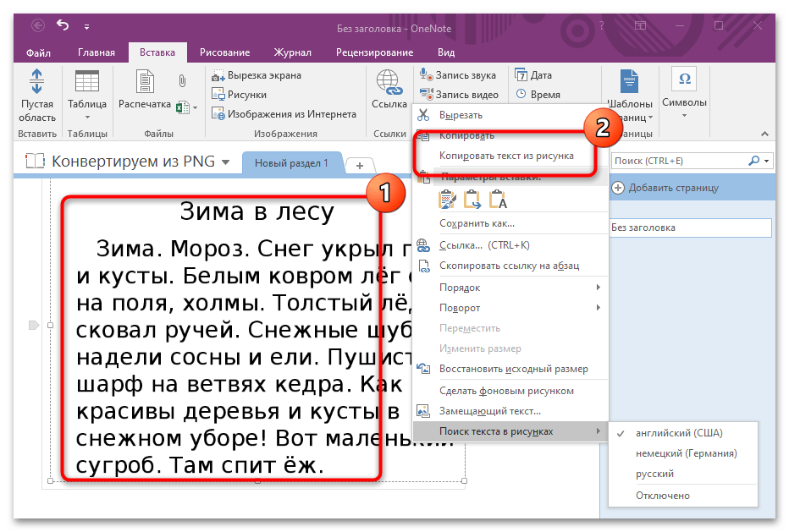Image resolution: width=789 pixels, height=532 pixels.
Task: Disable text search via Отключено option
Action: 662,495
